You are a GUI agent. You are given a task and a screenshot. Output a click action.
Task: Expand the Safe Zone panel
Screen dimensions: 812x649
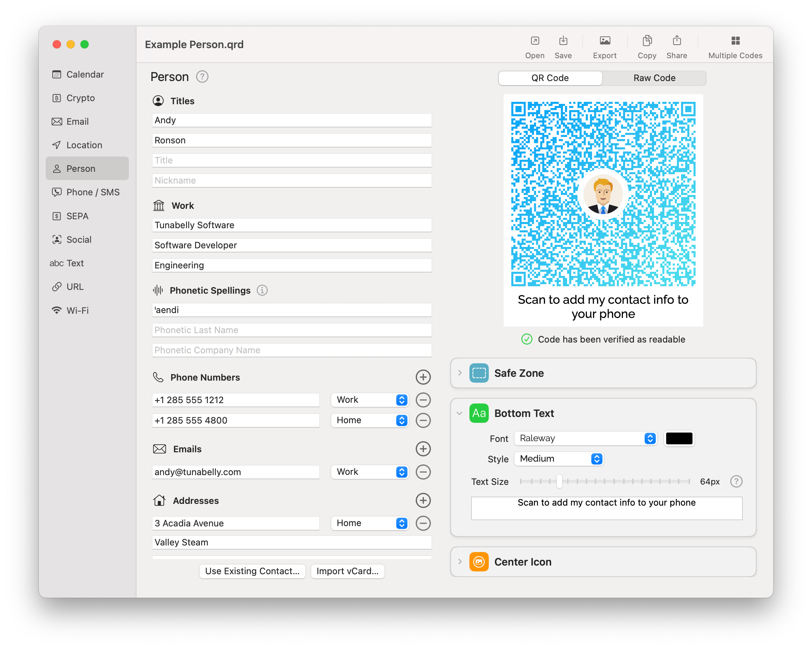click(460, 373)
